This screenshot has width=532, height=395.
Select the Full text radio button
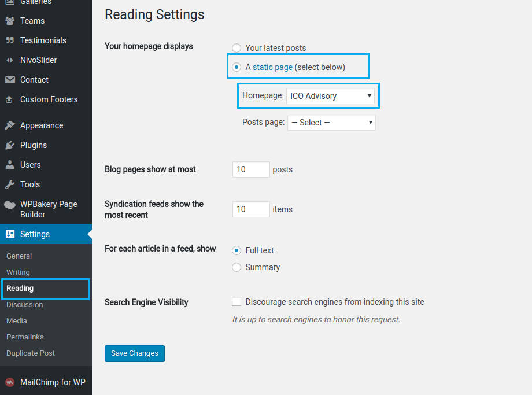(237, 250)
